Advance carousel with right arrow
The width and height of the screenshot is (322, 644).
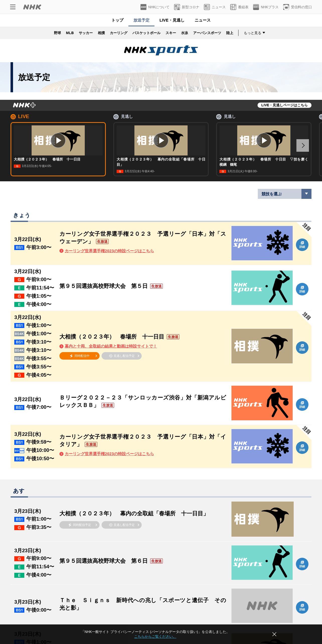pos(303,145)
